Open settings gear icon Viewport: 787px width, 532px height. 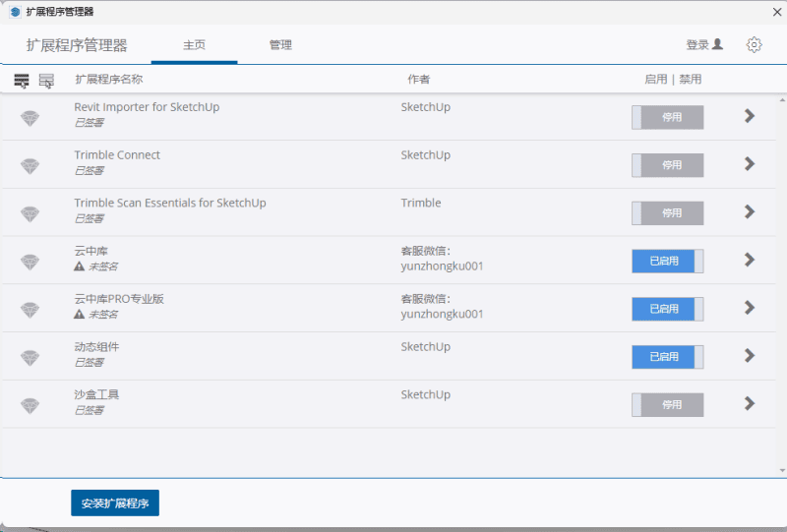tap(754, 44)
